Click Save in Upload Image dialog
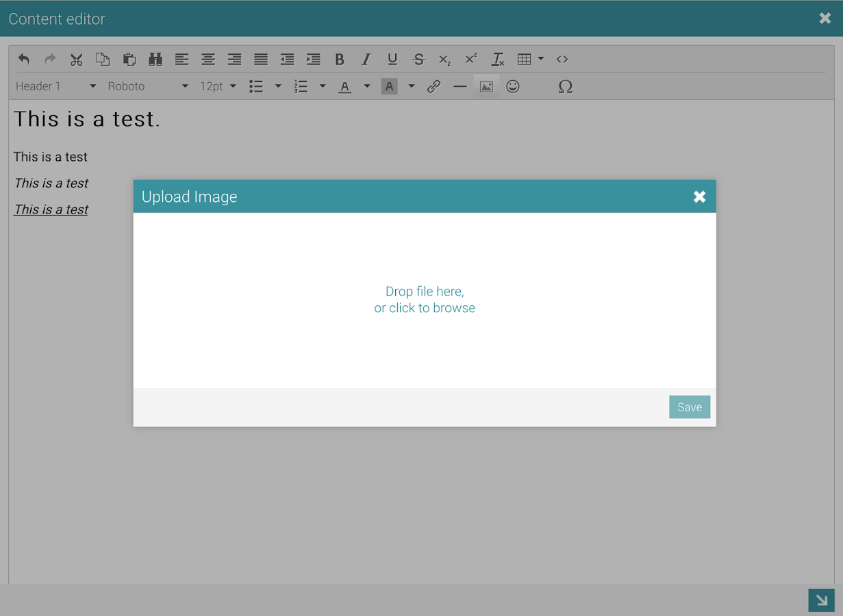The image size is (843, 616). pos(689,407)
